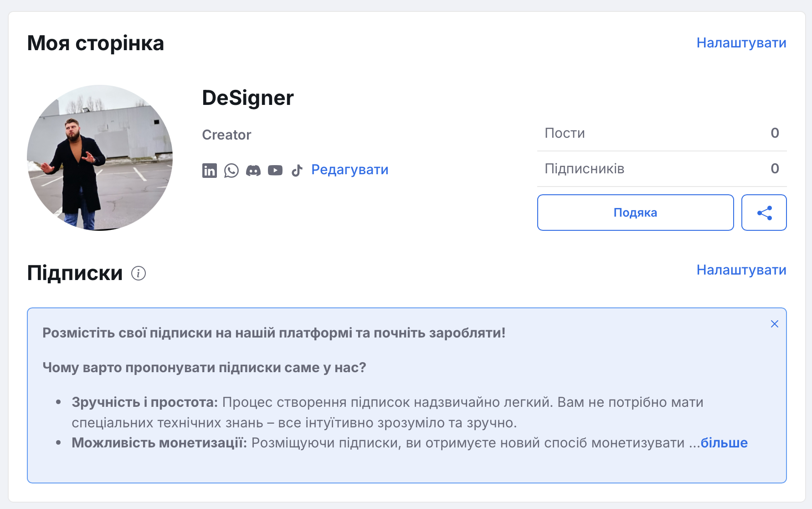Open the LinkedIn profile icon
812x509 pixels.
(x=210, y=171)
